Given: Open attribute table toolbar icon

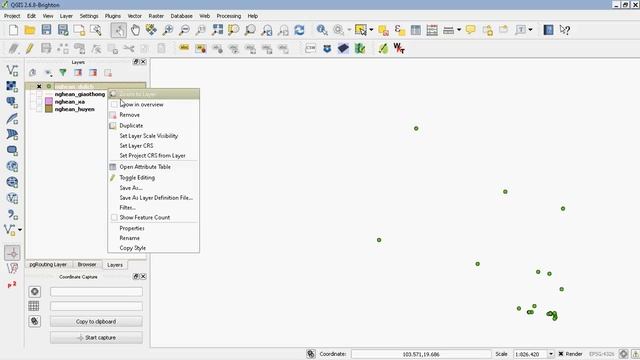Looking at the screenshot, I should tap(416, 30).
